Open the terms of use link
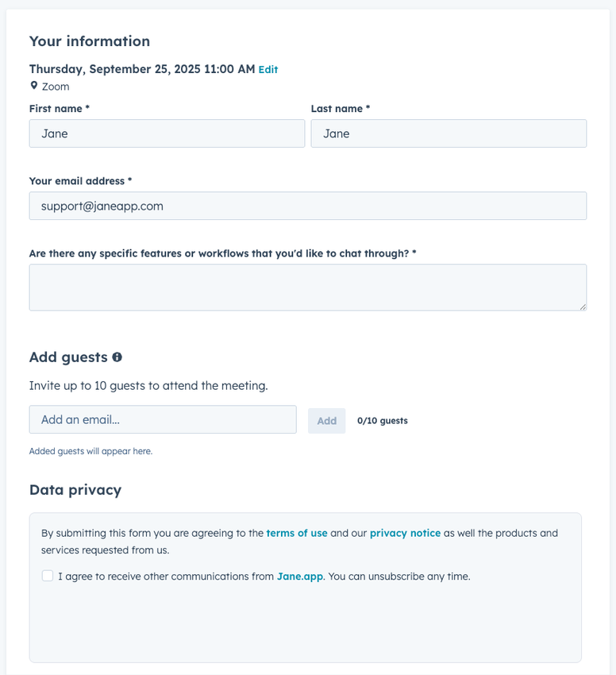The image size is (616, 675). (297, 533)
